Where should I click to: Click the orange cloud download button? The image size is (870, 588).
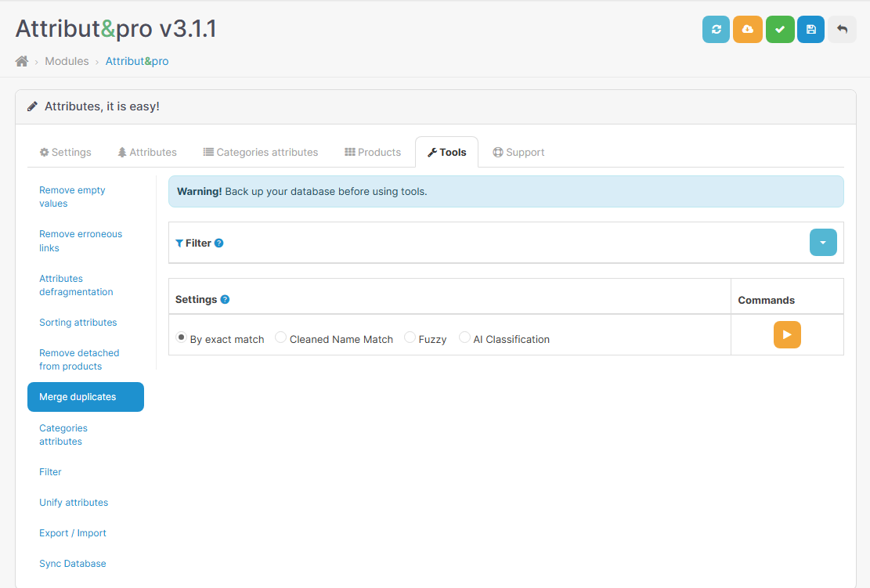tap(747, 30)
